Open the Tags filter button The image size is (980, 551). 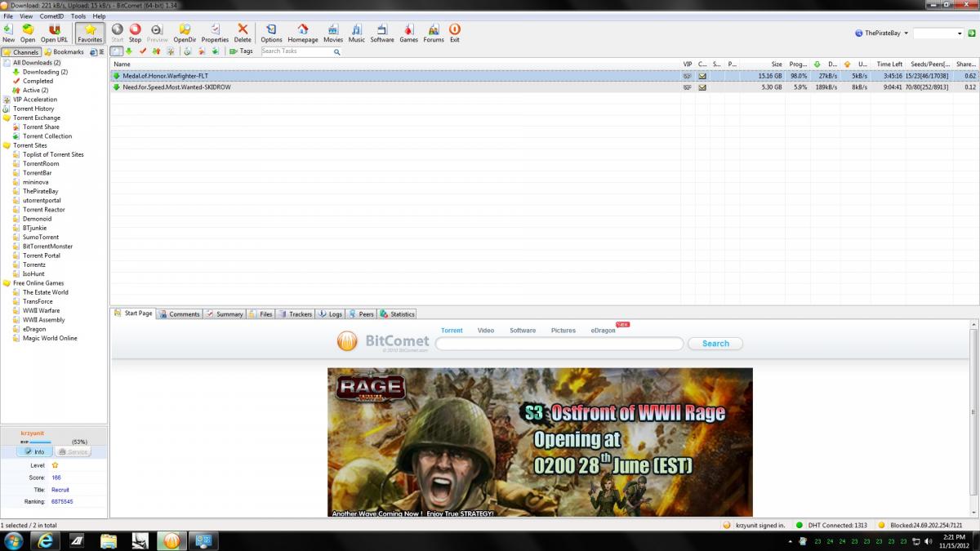click(x=241, y=51)
